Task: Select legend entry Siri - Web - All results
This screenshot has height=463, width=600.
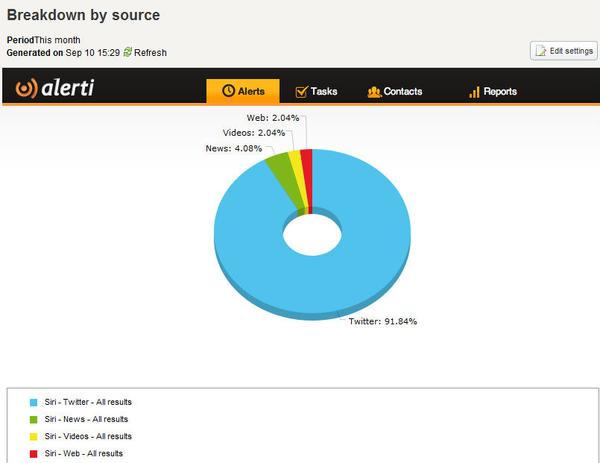Action: click(x=84, y=453)
